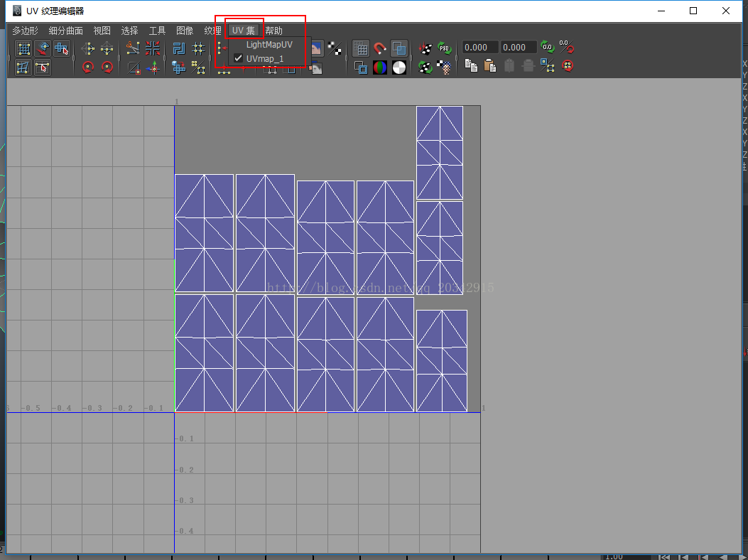Flip selected UVs in U direction
Viewport: 748px width, 560px height.
[x=88, y=48]
